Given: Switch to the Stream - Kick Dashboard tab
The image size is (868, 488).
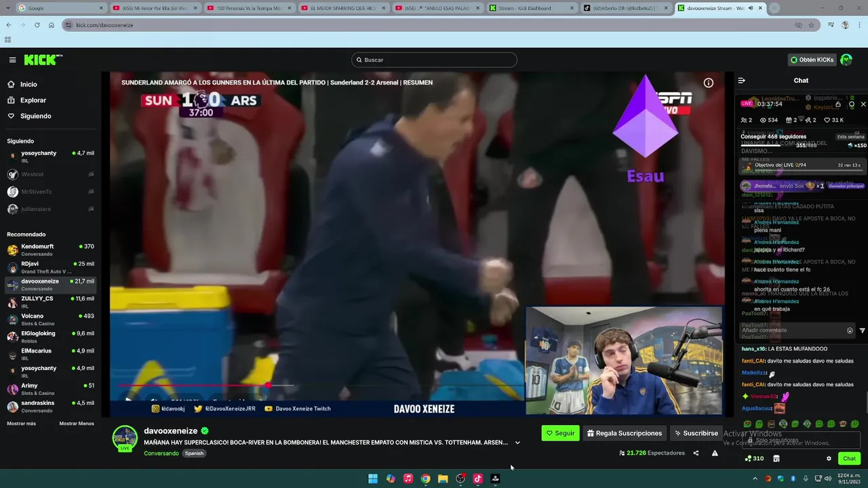Looking at the screenshot, I should pos(531,8).
